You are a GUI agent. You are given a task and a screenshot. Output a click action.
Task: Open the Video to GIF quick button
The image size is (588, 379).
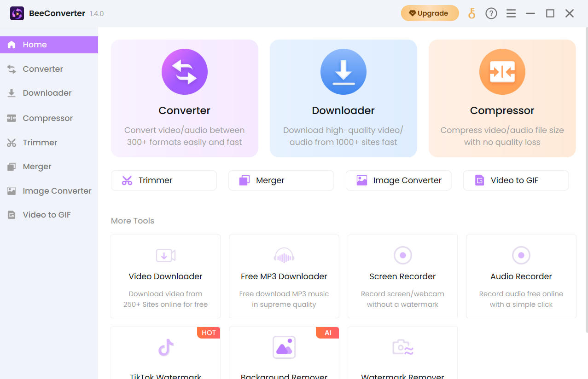click(x=516, y=180)
